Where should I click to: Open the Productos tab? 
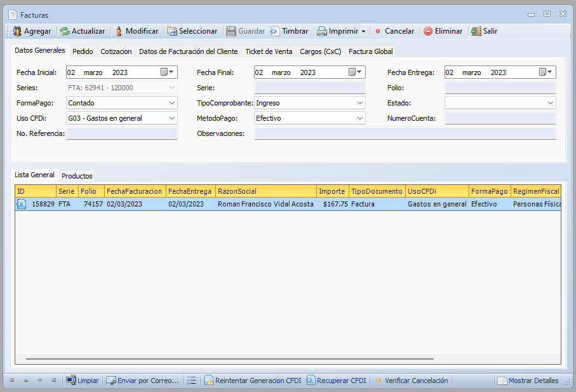pos(77,176)
